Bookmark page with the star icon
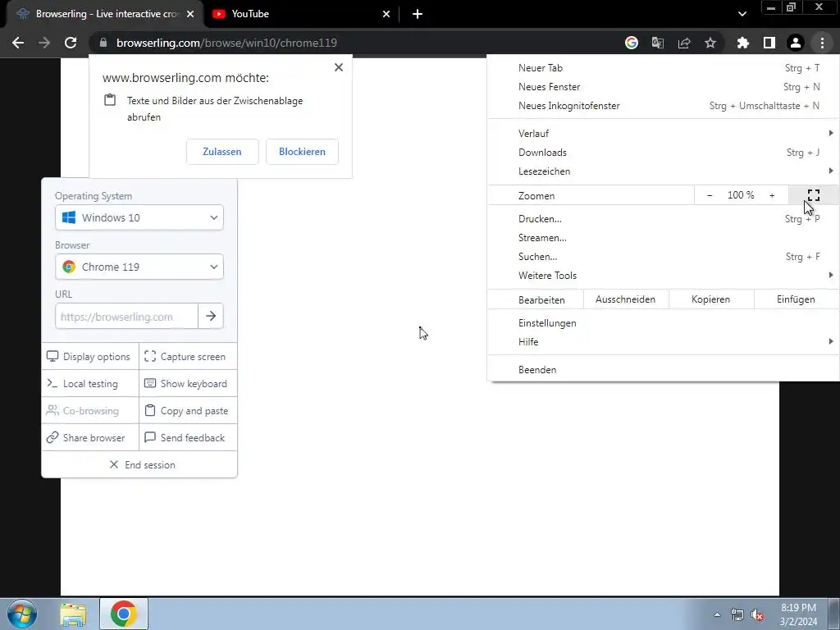This screenshot has width=840, height=630. pos(710,43)
